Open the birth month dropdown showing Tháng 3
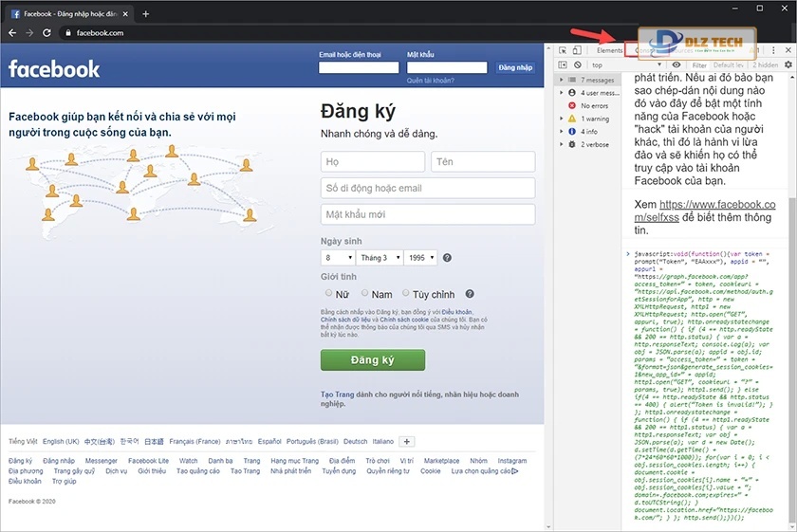This screenshot has width=797, height=532. 380,258
